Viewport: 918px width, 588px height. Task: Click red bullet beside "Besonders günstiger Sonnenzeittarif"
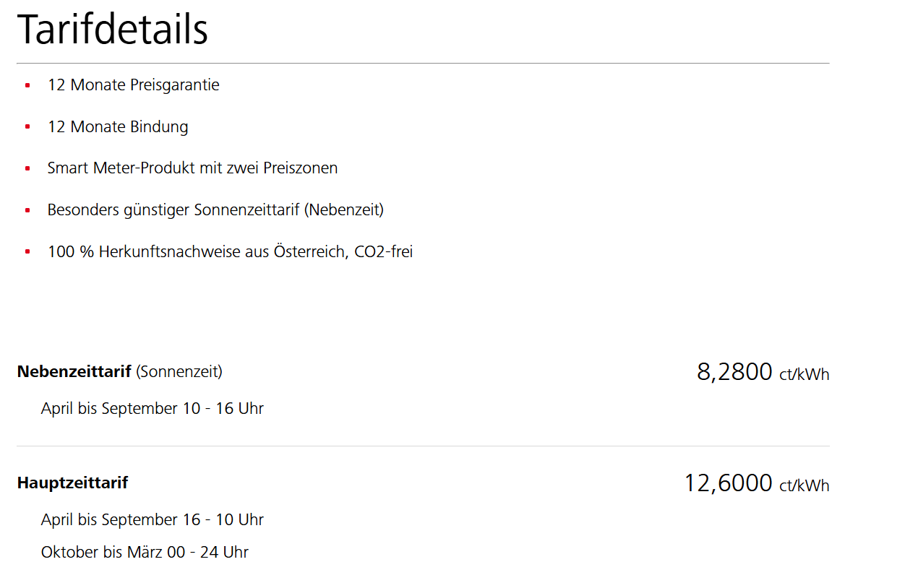(27, 210)
